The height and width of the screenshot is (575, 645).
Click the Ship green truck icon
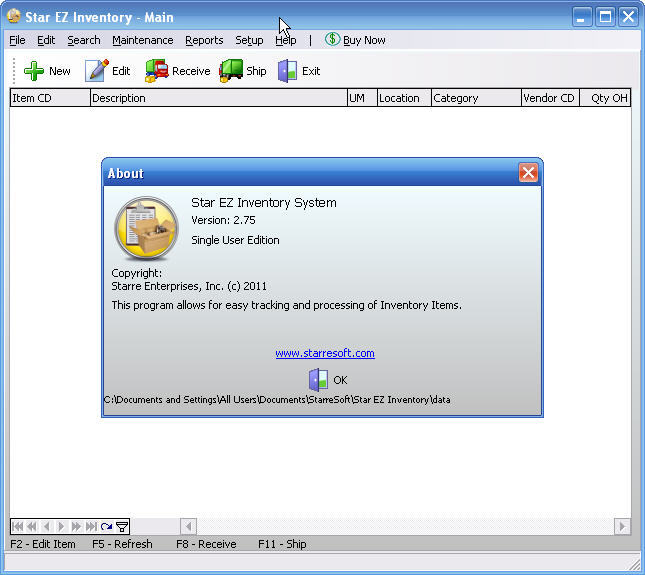(231, 71)
